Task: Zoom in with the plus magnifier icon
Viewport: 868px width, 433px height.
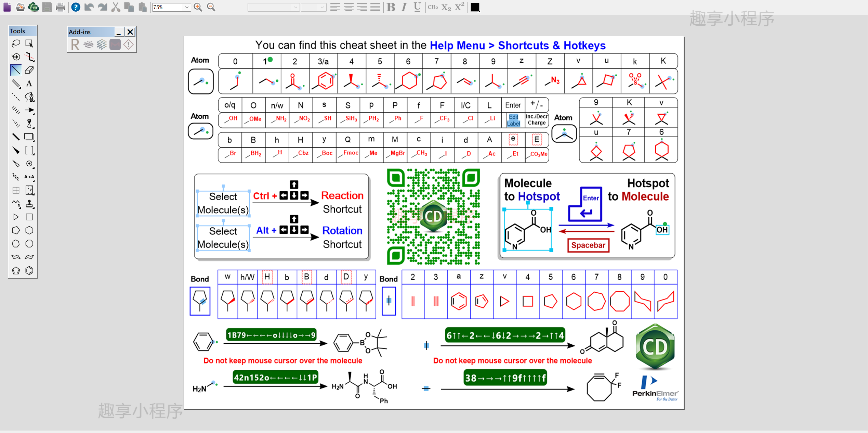Action: tap(198, 7)
